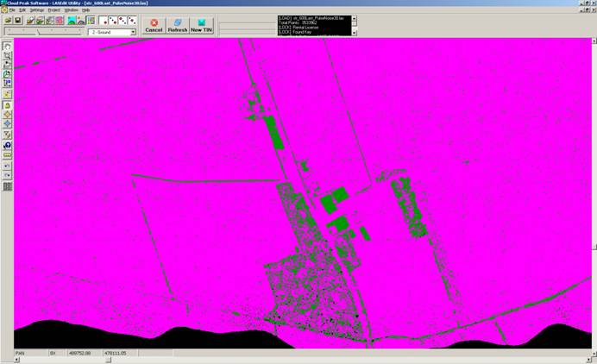Click the redo arrow in left toolbar
The image size is (597, 364).
click(8, 175)
